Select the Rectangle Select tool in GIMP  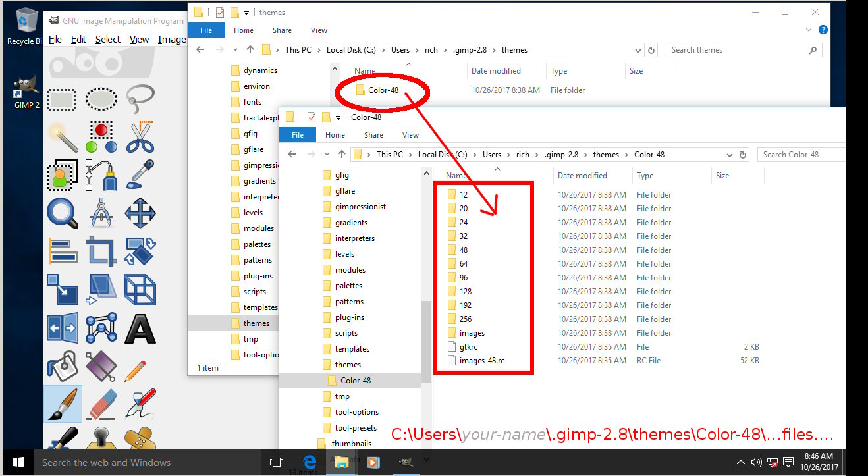click(63, 99)
